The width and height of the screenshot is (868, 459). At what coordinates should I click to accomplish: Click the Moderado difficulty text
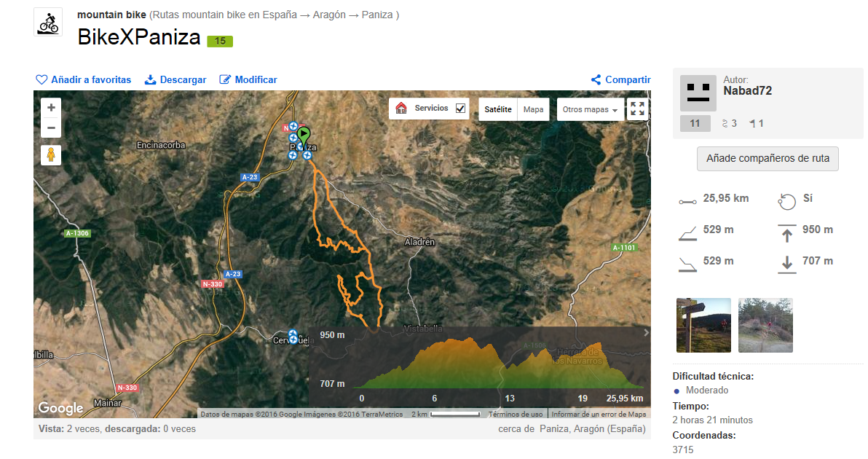[x=707, y=391]
